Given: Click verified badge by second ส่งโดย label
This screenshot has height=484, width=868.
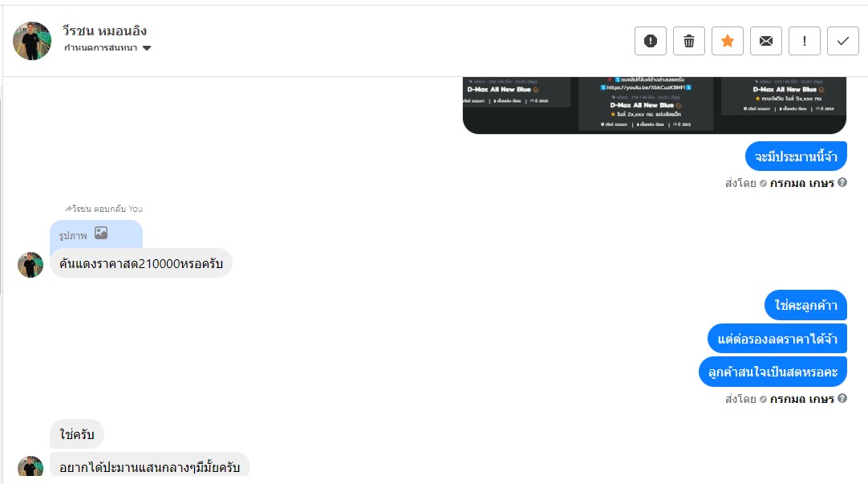Looking at the screenshot, I should click(x=763, y=399).
